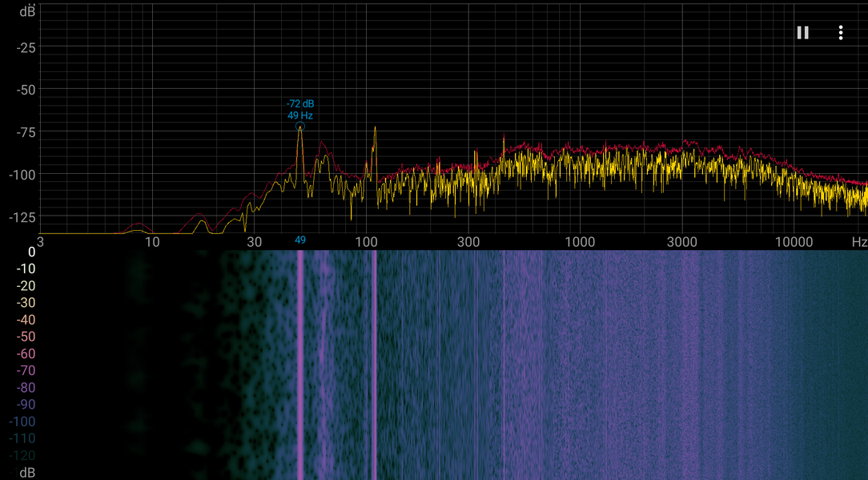The width and height of the screenshot is (868, 480).
Task: Open the three-dot overflow menu
Action: [840, 33]
